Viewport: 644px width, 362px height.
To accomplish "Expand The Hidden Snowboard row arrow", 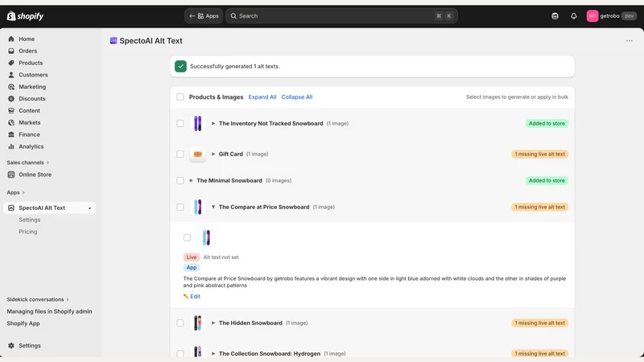I will [x=213, y=323].
